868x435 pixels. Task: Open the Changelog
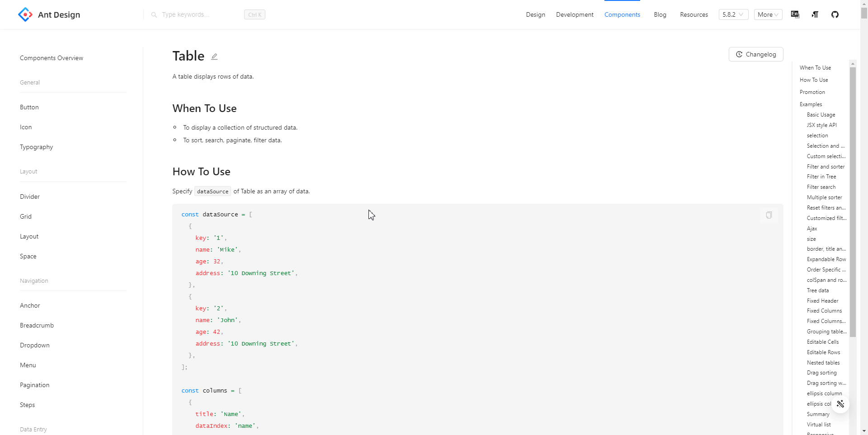click(x=755, y=54)
